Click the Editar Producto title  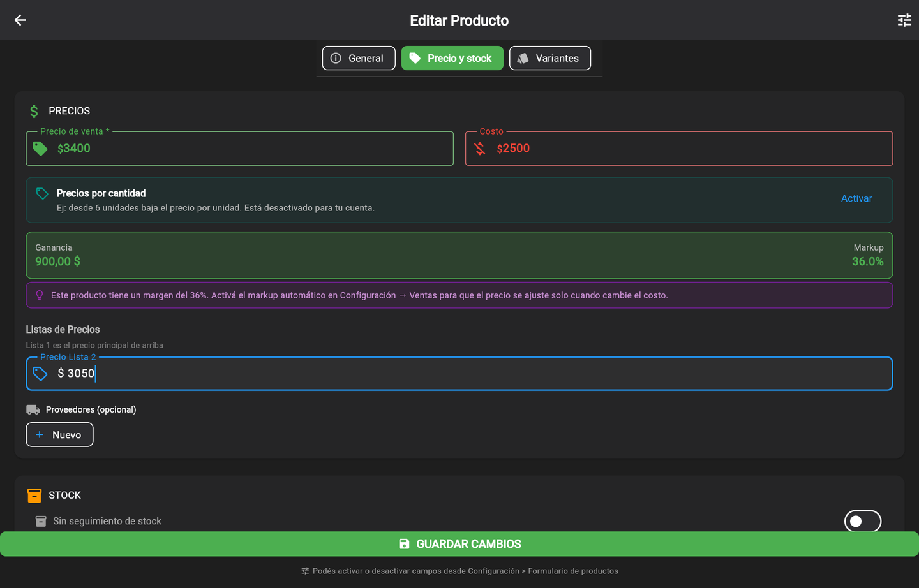pyautogui.click(x=459, y=20)
